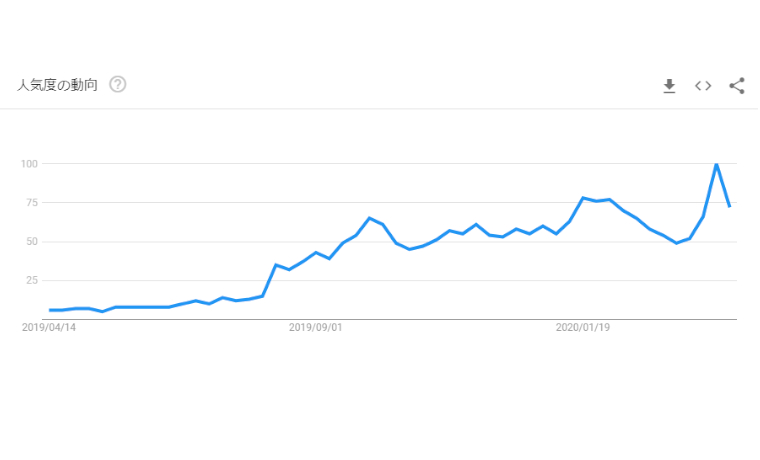
Task: Download the trend data as CSV
Action: [x=670, y=86]
